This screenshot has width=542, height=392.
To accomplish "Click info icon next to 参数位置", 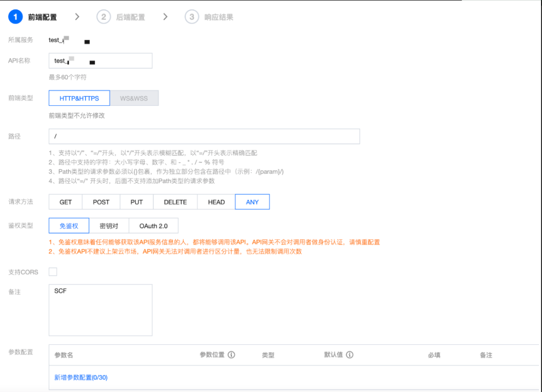I will [231, 355].
